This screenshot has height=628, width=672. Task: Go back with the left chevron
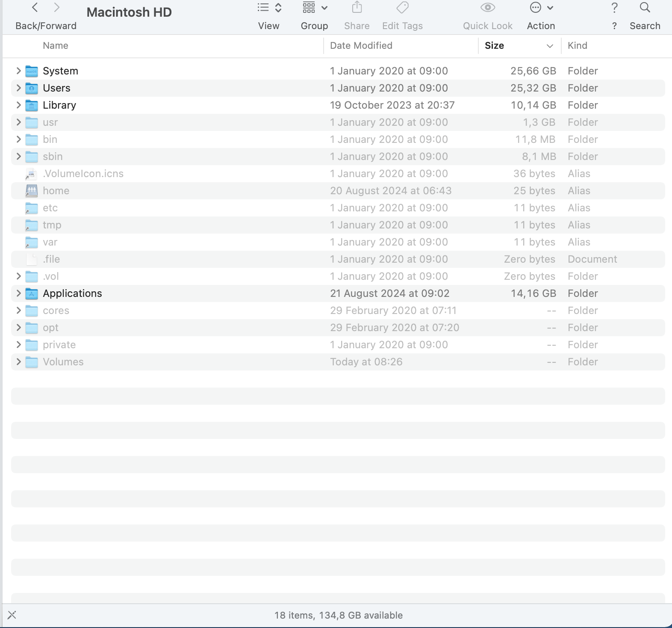click(35, 7)
